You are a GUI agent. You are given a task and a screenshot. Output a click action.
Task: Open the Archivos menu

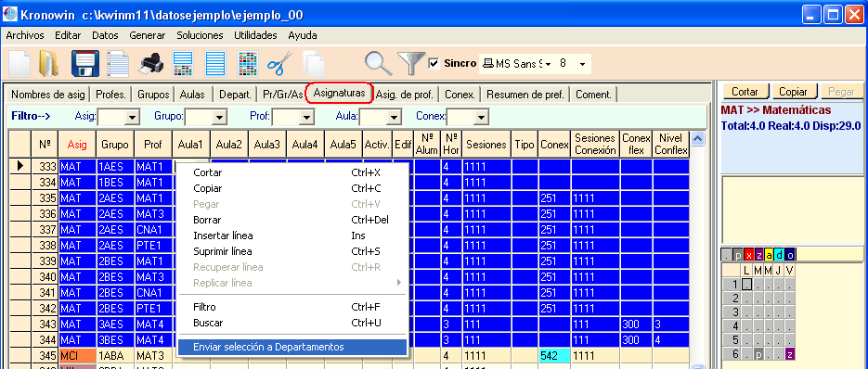(x=25, y=35)
